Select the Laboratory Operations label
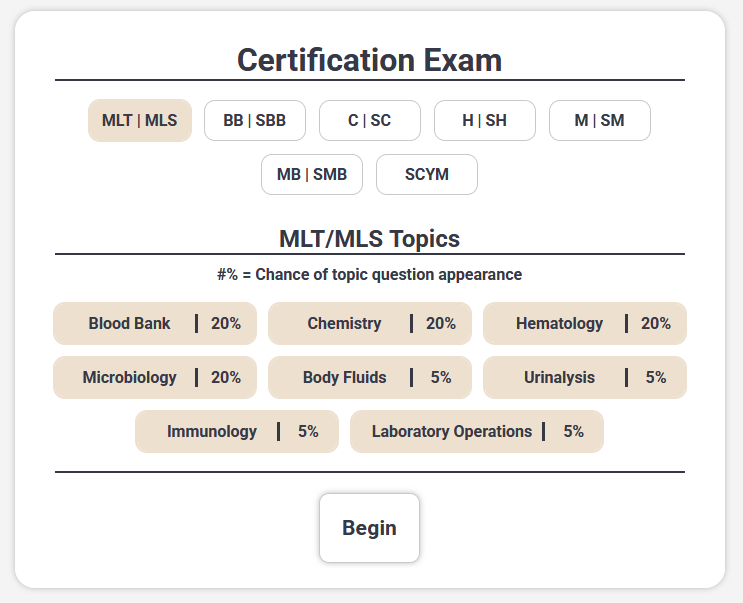This screenshot has width=743, height=603. [x=452, y=432]
